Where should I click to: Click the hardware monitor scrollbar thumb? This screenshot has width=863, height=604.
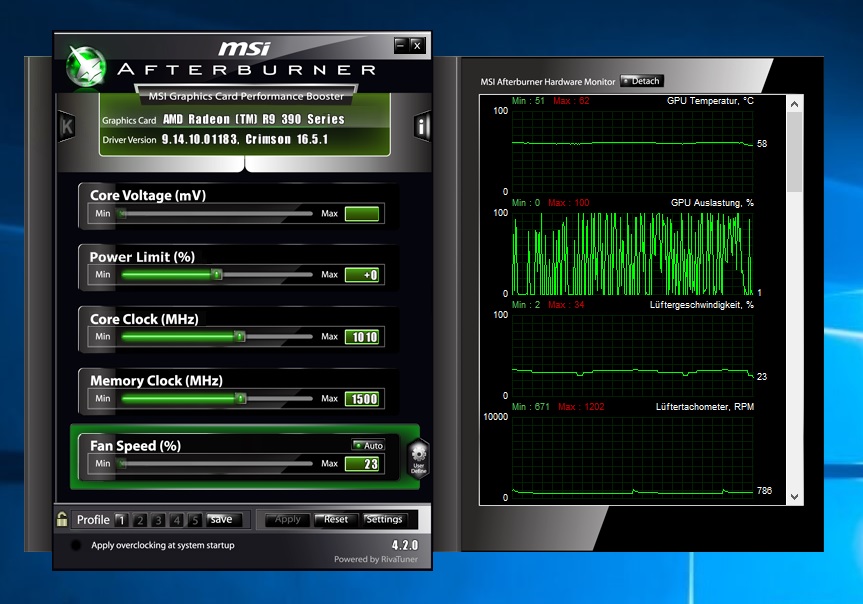[794, 151]
